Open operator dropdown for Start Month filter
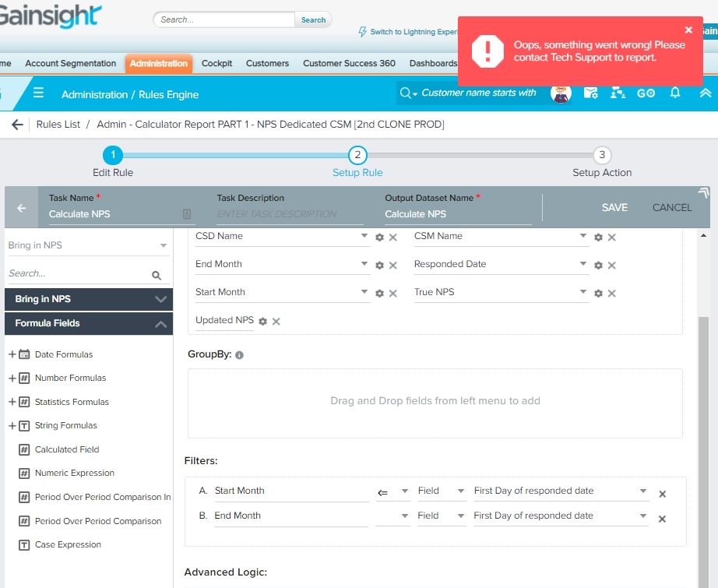This screenshot has width=718, height=588. pos(405,491)
